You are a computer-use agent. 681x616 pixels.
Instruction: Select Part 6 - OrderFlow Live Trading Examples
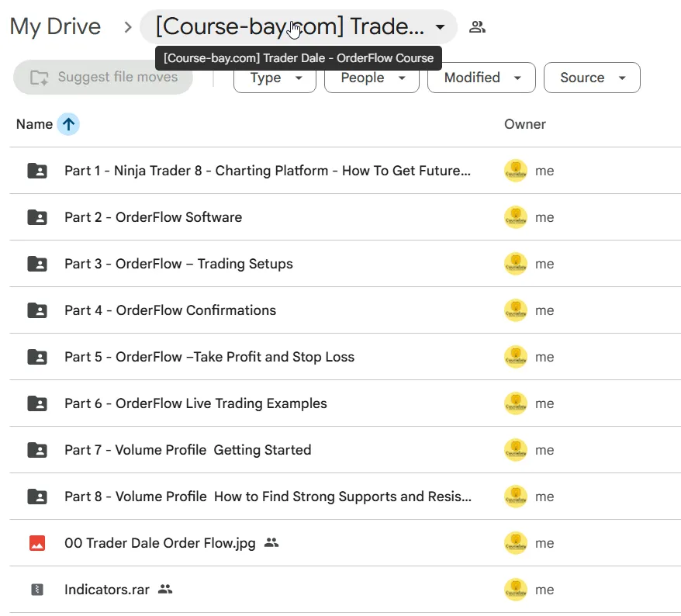pyautogui.click(x=195, y=403)
